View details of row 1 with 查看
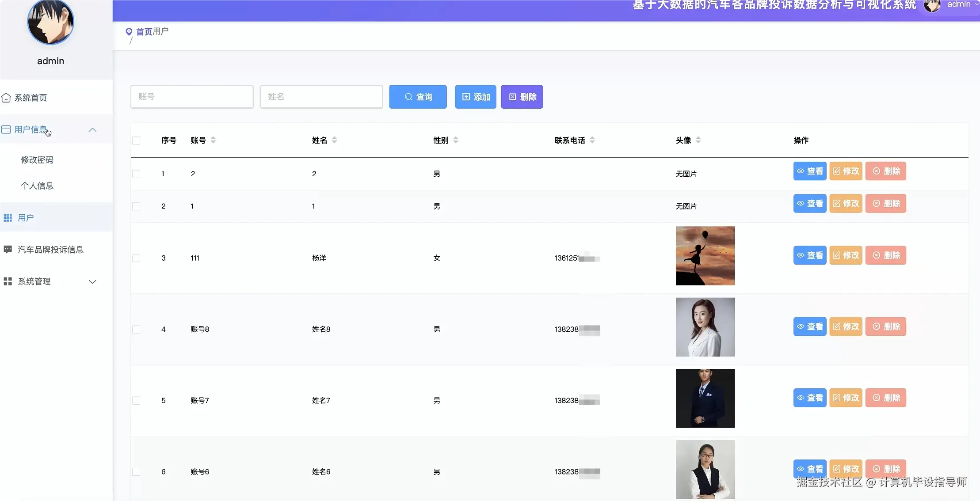Image resolution: width=980 pixels, height=501 pixels. click(x=810, y=171)
